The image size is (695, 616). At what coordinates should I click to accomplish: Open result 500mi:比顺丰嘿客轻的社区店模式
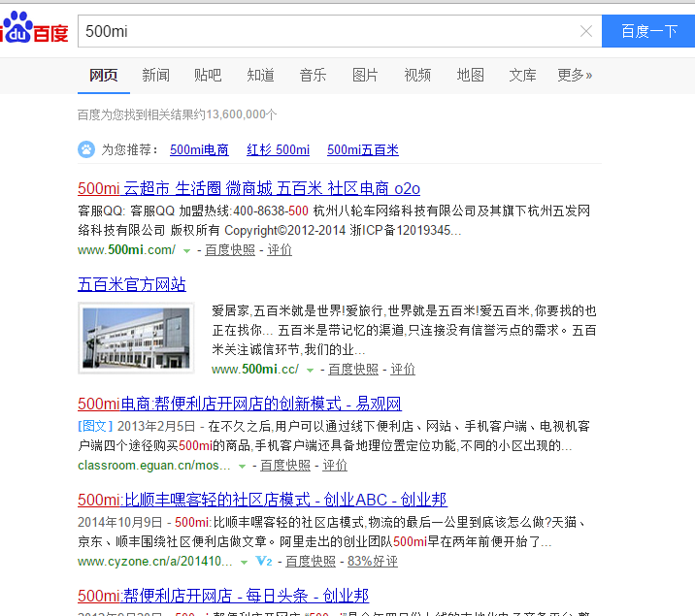click(262, 500)
